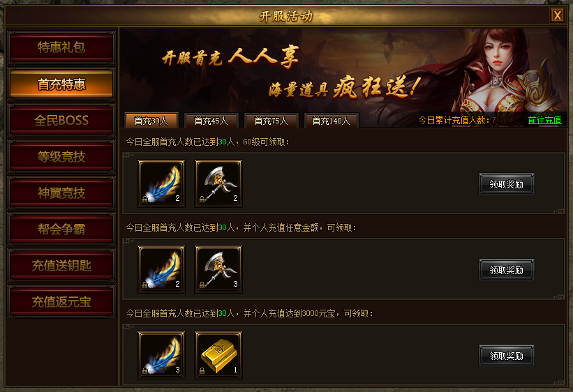This screenshot has width=573, height=392.
Task: Click the feather icon with quantity 3
Action: pyautogui.click(x=161, y=355)
